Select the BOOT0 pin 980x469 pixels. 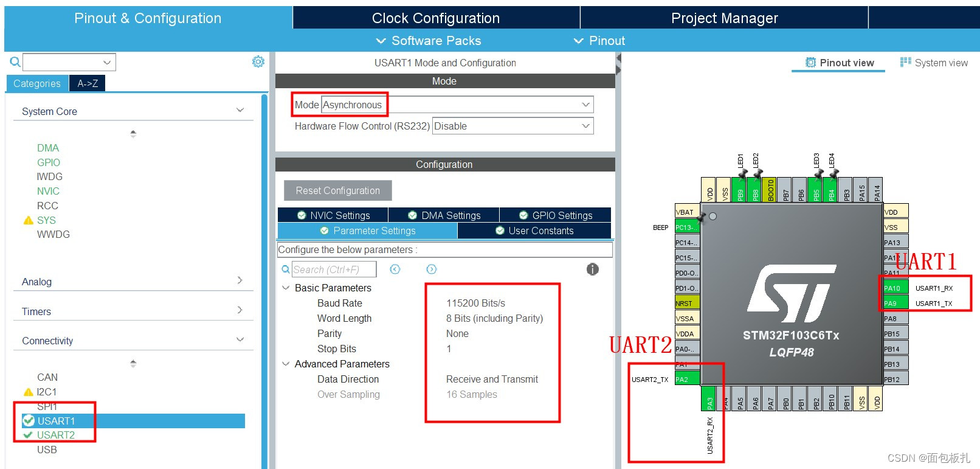click(770, 190)
